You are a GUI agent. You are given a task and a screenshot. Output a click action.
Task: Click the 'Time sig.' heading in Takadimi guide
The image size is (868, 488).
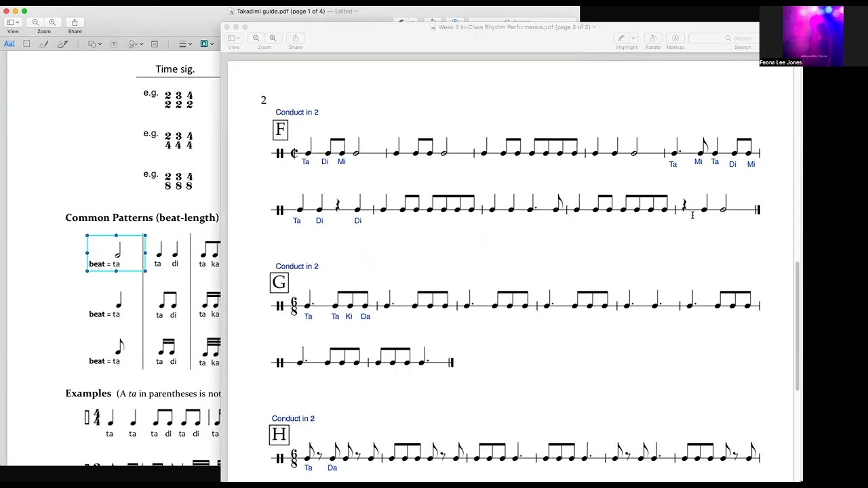click(x=175, y=69)
